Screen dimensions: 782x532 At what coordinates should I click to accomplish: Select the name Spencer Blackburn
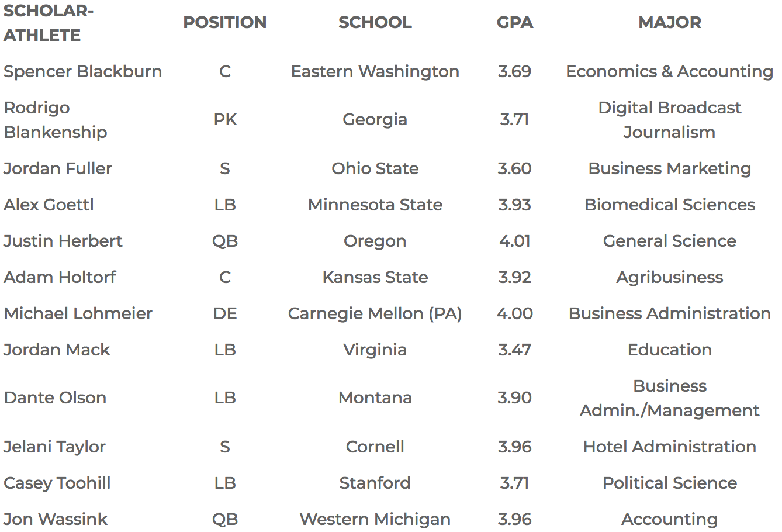83,71
